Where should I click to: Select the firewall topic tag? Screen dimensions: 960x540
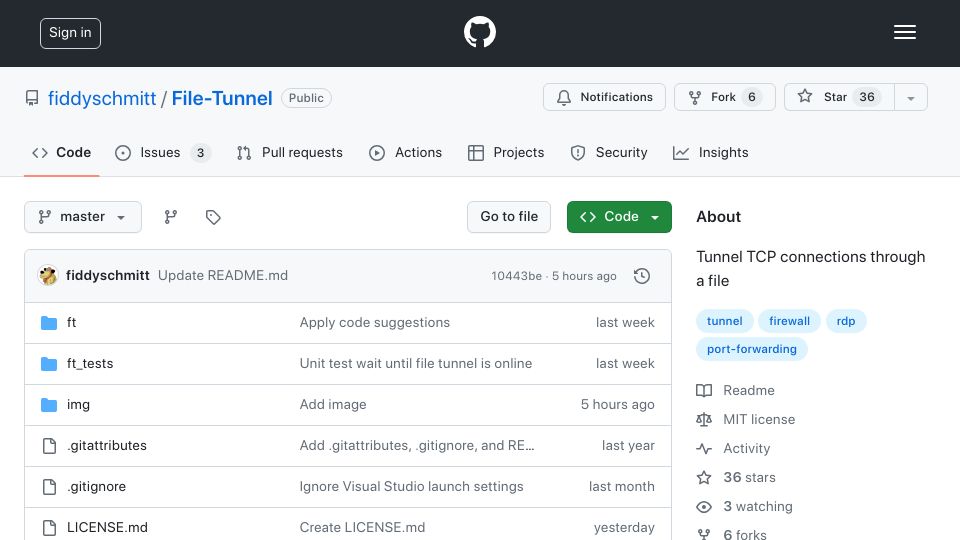tap(789, 321)
